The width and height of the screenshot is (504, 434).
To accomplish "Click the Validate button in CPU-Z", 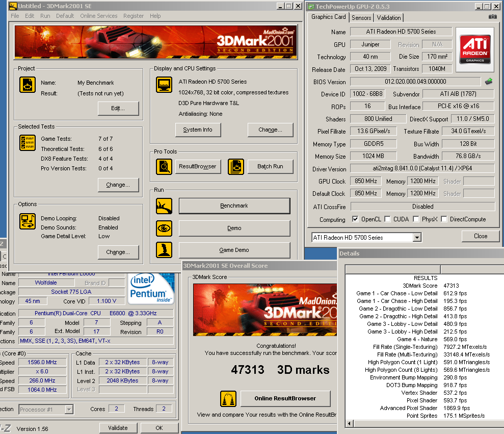I will [118, 428].
